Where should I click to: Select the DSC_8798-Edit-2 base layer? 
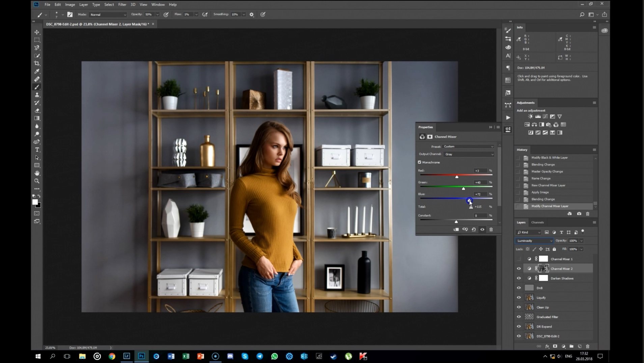(554, 336)
